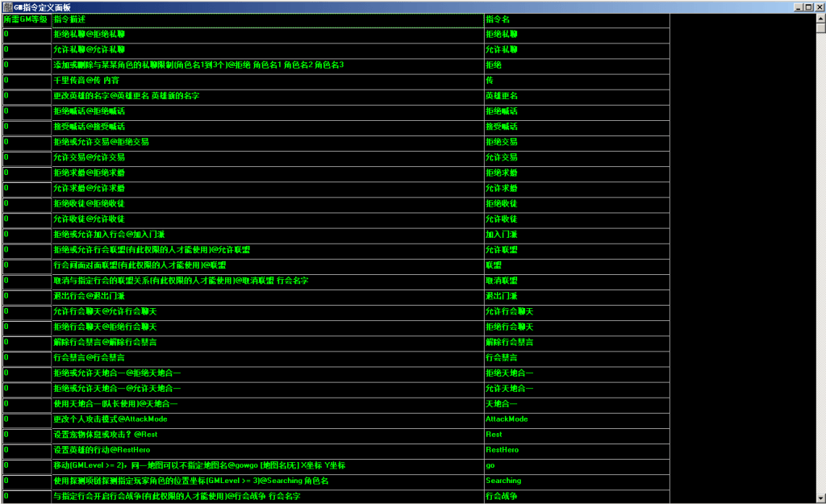Screen dimensions: 826x504
Task: Click the 指令名 column header
Action: (576, 19)
